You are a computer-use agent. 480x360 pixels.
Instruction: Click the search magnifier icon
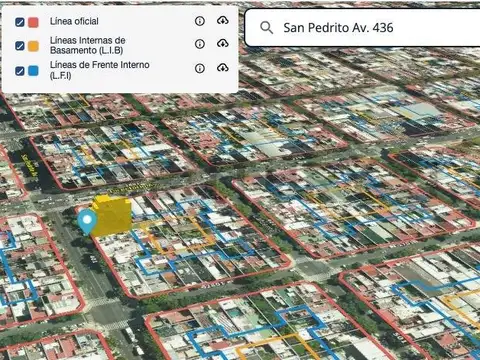pyautogui.click(x=266, y=28)
